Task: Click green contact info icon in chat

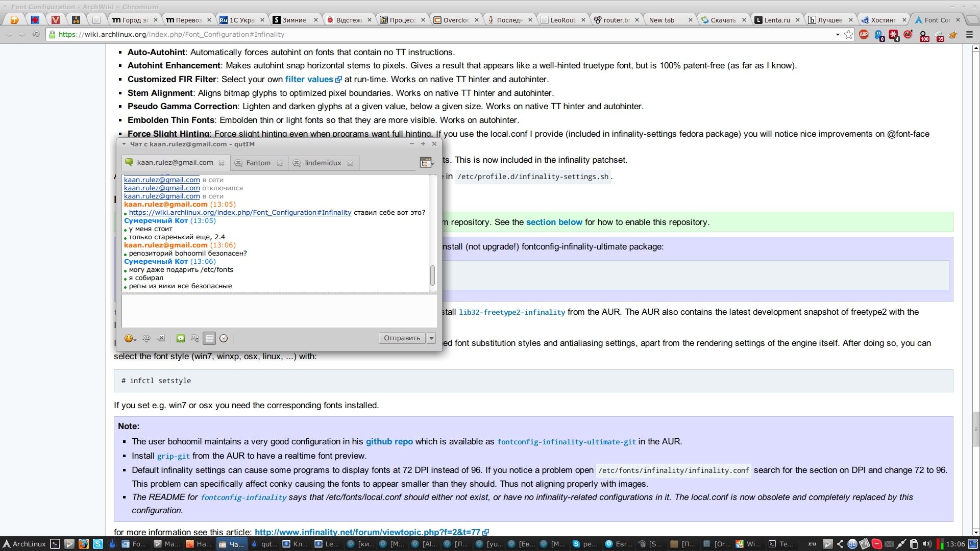Action: pos(181,338)
